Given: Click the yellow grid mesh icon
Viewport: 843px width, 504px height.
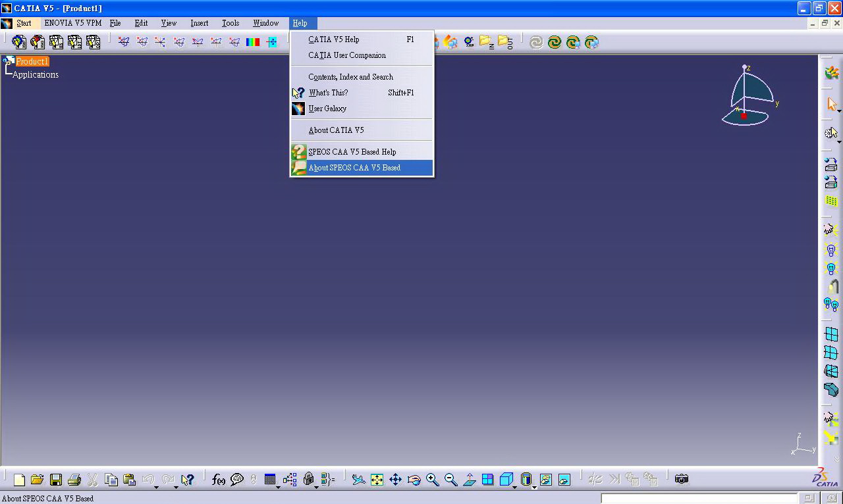Looking at the screenshot, I should click(831, 201).
